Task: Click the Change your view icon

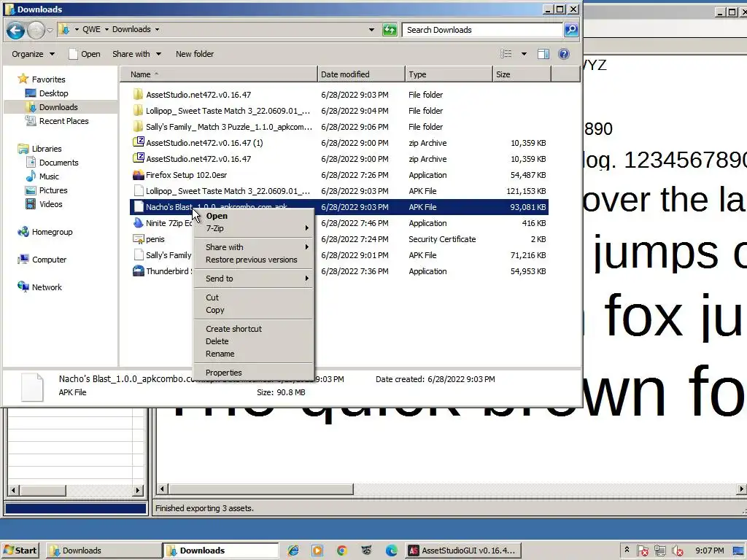Action: tap(506, 54)
